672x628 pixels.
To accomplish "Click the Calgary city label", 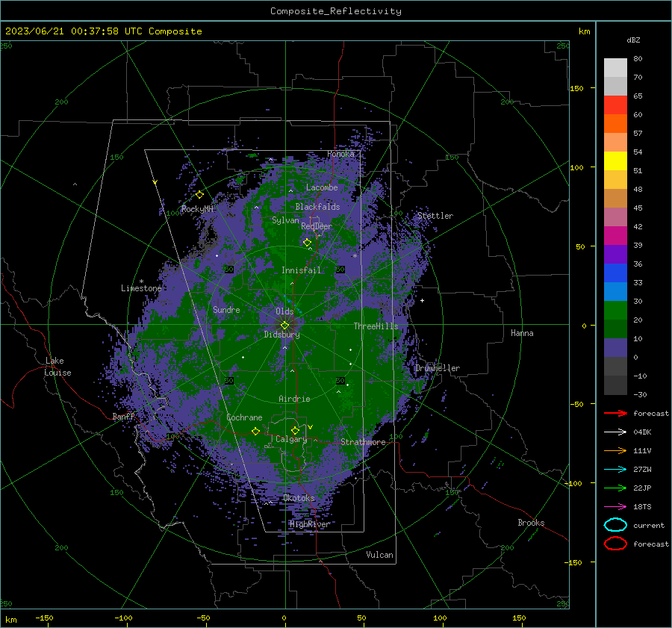I will click(x=291, y=439).
